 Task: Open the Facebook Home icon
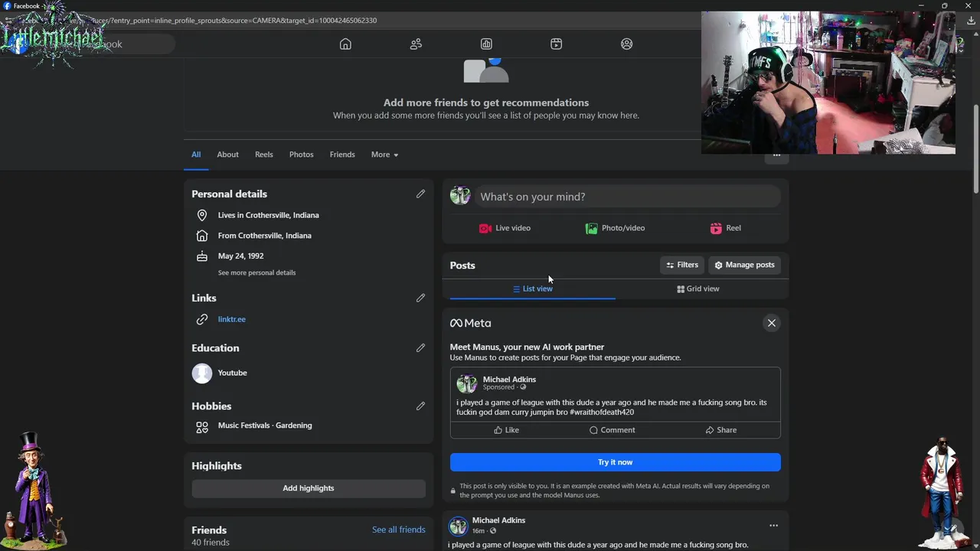tap(345, 44)
